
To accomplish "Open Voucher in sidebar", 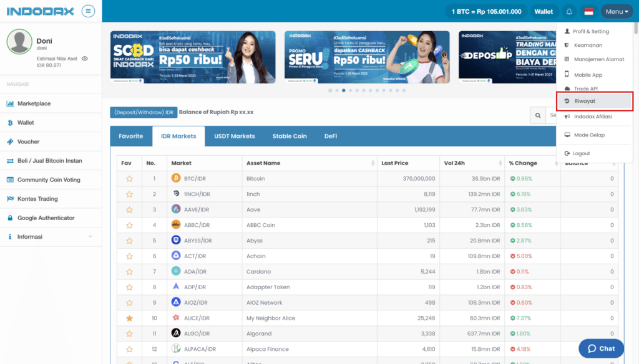I will pyautogui.click(x=51, y=141).
